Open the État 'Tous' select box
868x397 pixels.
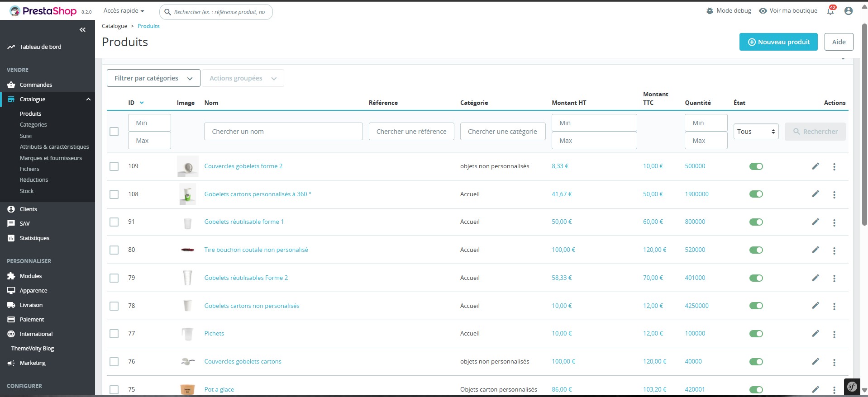tap(756, 132)
